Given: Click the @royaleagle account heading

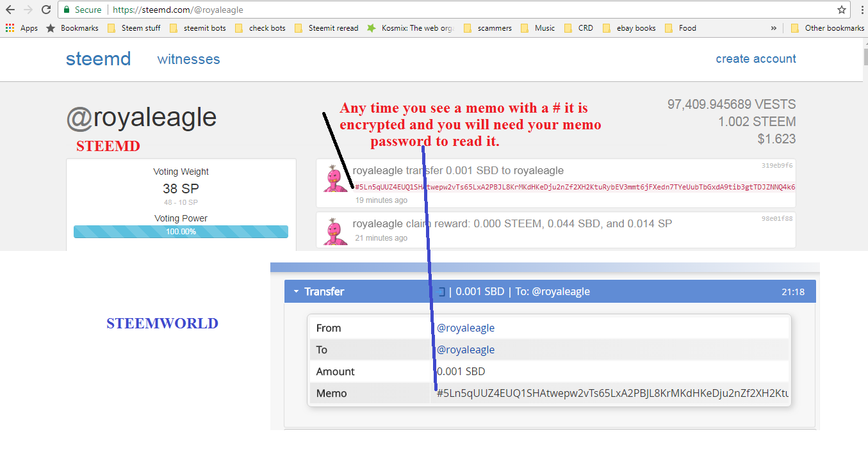Looking at the screenshot, I should (x=141, y=118).
